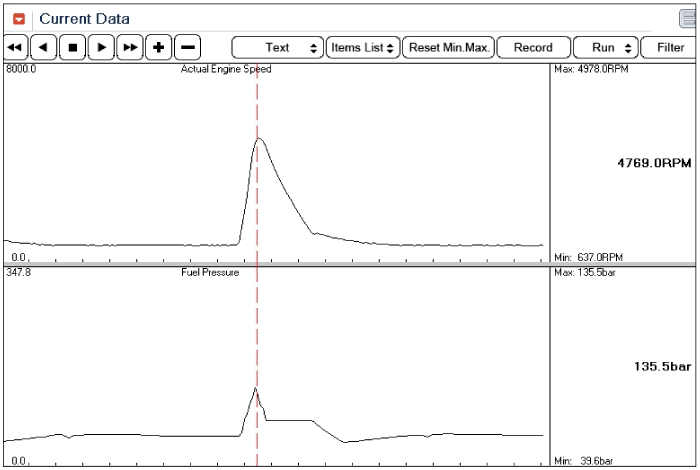Screen dimensions: 700x470
Task: Click the 4769.0RPM current value
Action: 654,163
